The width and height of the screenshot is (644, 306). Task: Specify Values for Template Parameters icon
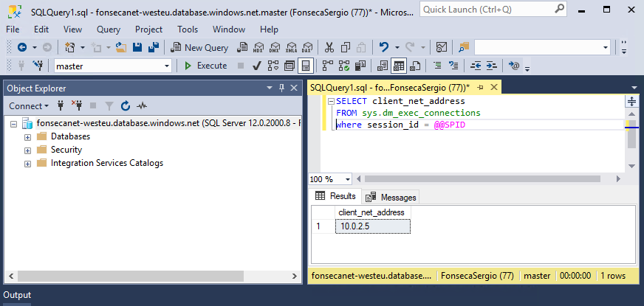click(514, 65)
